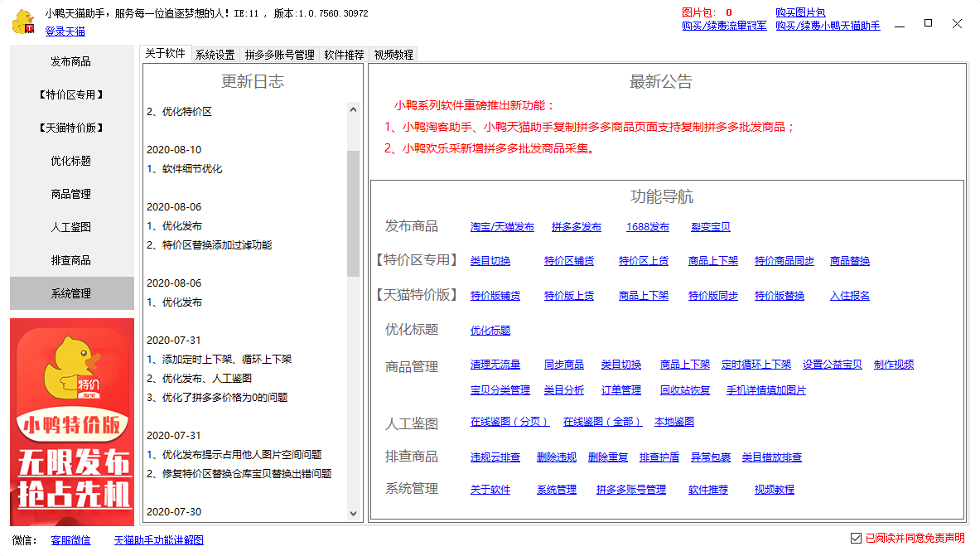Open 特价商品同步 navigation link

click(784, 261)
